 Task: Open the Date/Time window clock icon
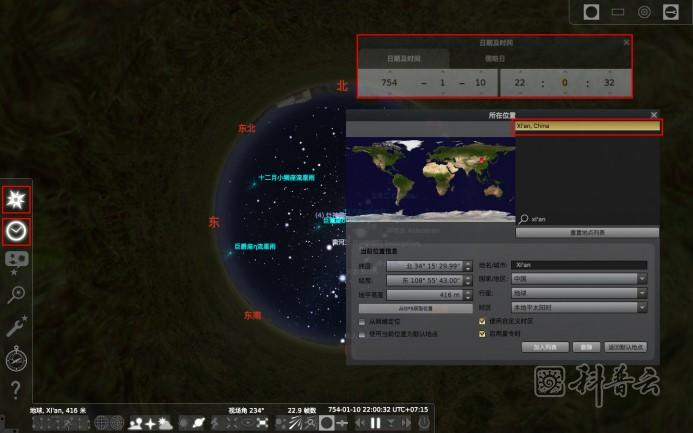(16, 232)
